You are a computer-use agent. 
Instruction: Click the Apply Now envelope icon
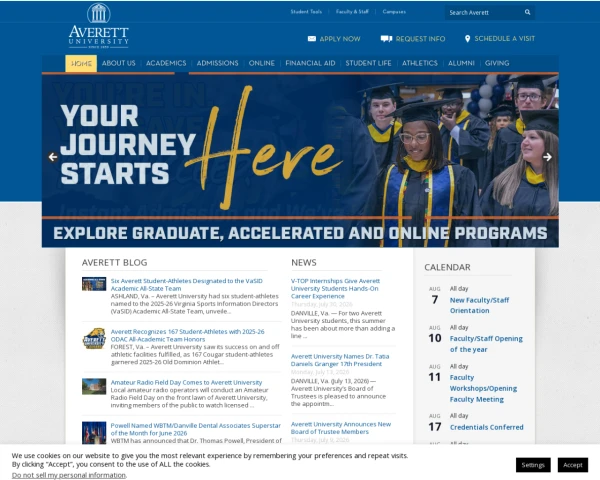pyautogui.click(x=312, y=39)
